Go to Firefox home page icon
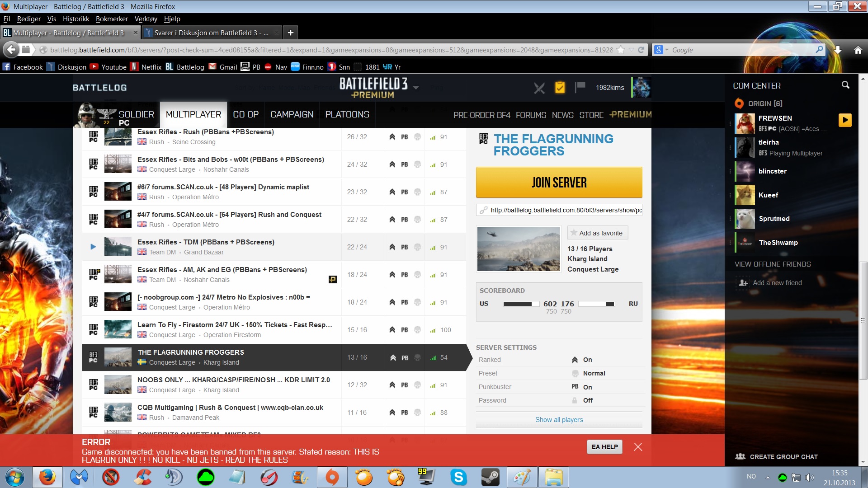 [x=858, y=50]
